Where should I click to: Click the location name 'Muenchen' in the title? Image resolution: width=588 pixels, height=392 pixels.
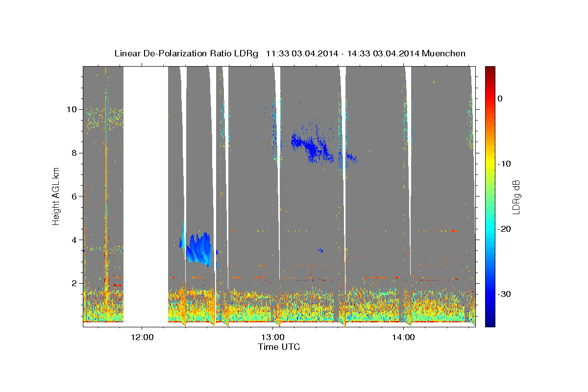click(443, 53)
